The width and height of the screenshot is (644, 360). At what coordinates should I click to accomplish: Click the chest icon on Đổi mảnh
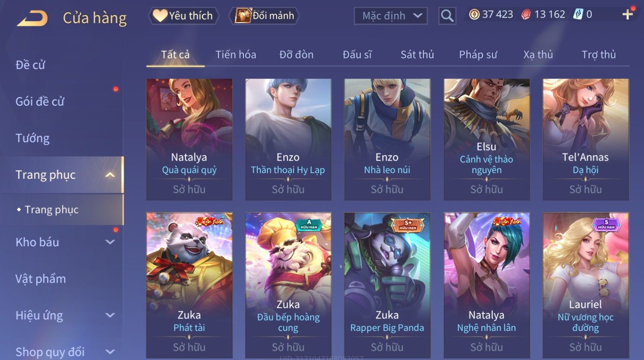[243, 16]
